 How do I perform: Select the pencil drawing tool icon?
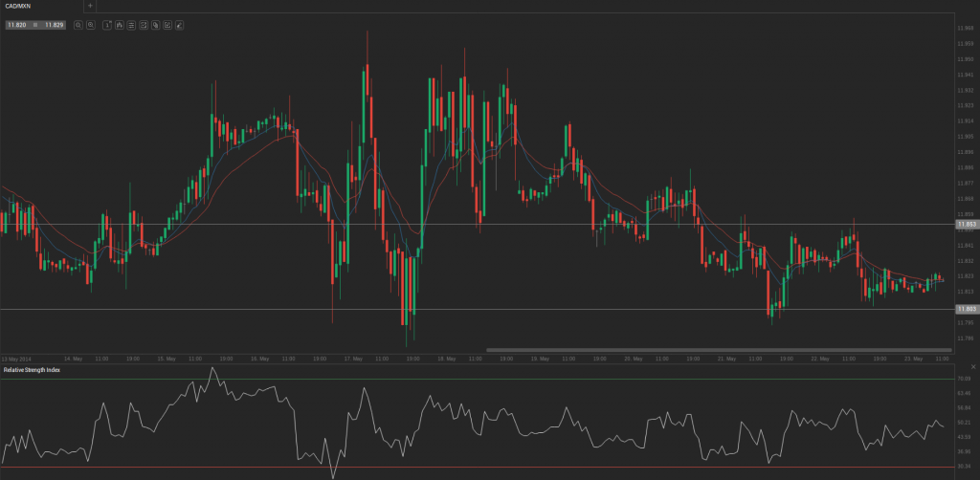[179, 25]
